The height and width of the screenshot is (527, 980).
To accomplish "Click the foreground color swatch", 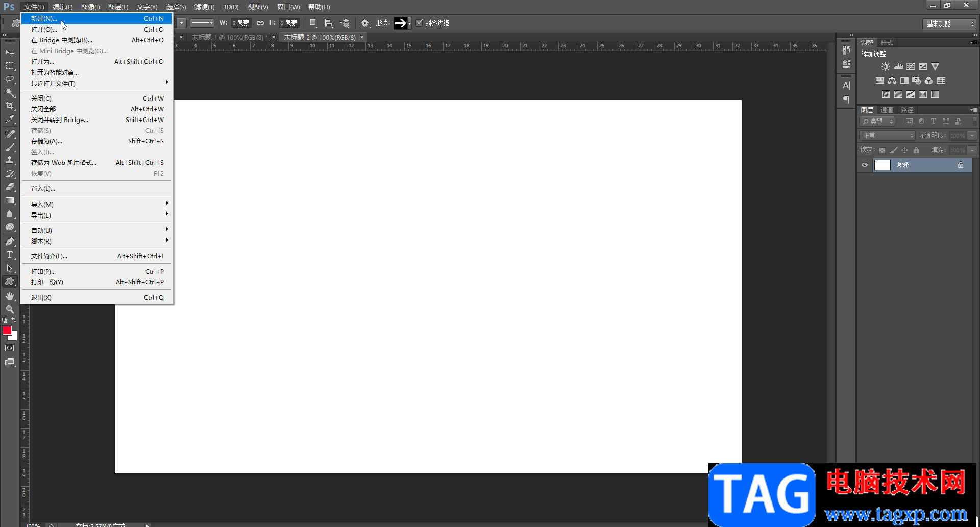I will pos(7,330).
